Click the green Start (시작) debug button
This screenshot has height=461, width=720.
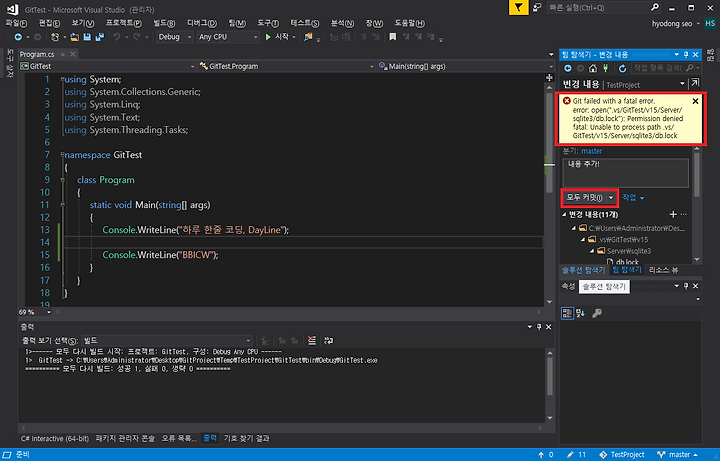tap(277, 37)
